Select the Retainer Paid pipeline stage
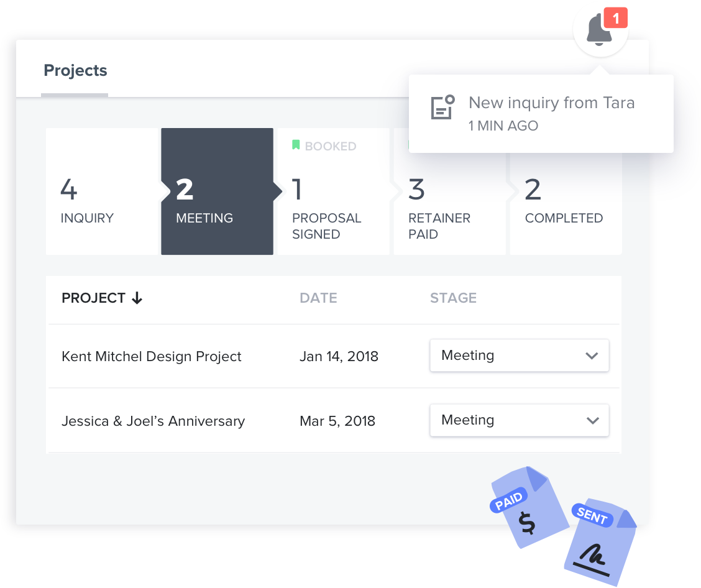 [450, 191]
